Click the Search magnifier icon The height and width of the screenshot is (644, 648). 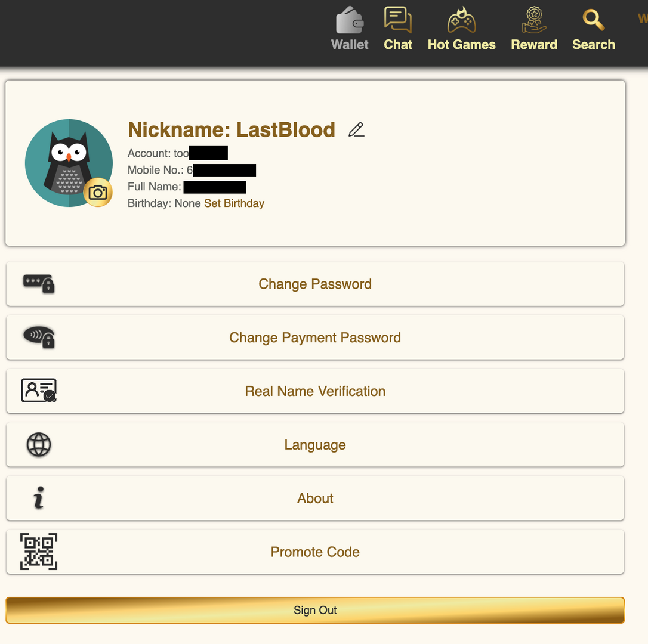click(593, 20)
